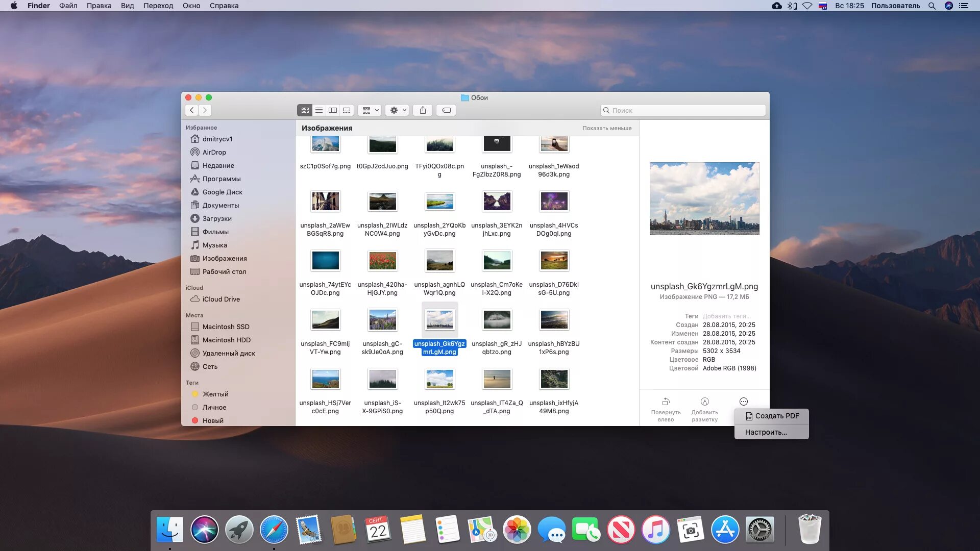Select the file unsplash_4HVCsDOg0ql.png
The height and width of the screenshot is (551, 980).
click(554, 214)
